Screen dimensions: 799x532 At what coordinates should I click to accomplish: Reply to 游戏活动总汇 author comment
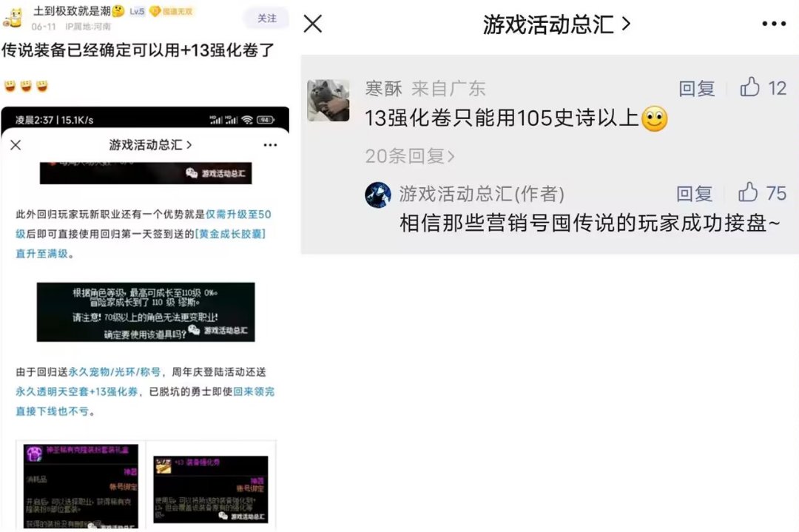[x=694, y=194]
